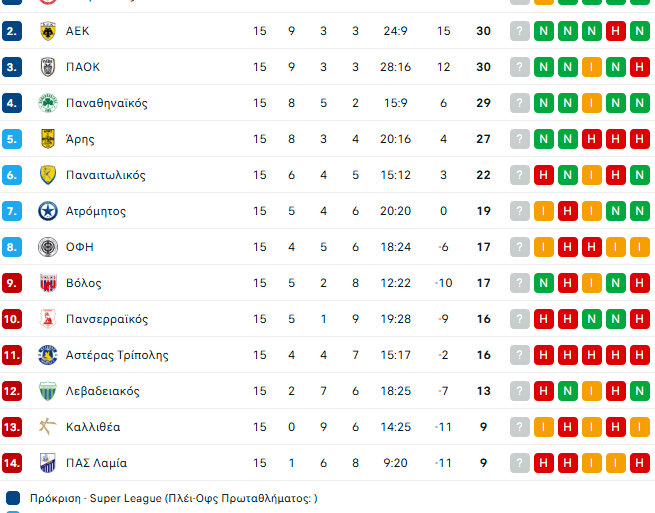Click the ΟΦΗ team crest icon

click(x=47, y=247)
